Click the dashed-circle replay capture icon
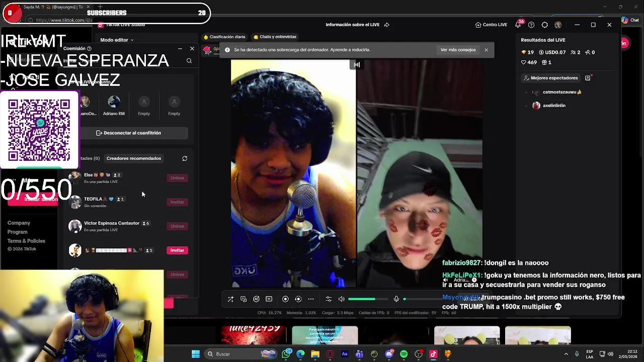This screenshot has width=644, height=362. click(298, 299)
